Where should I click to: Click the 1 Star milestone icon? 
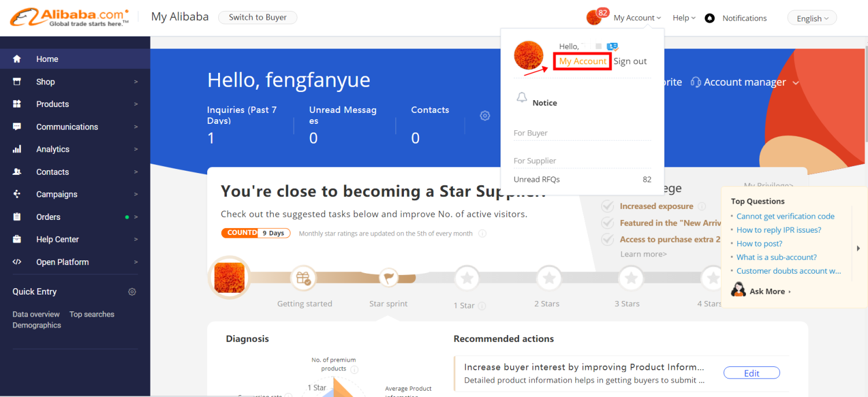point(468,279)
